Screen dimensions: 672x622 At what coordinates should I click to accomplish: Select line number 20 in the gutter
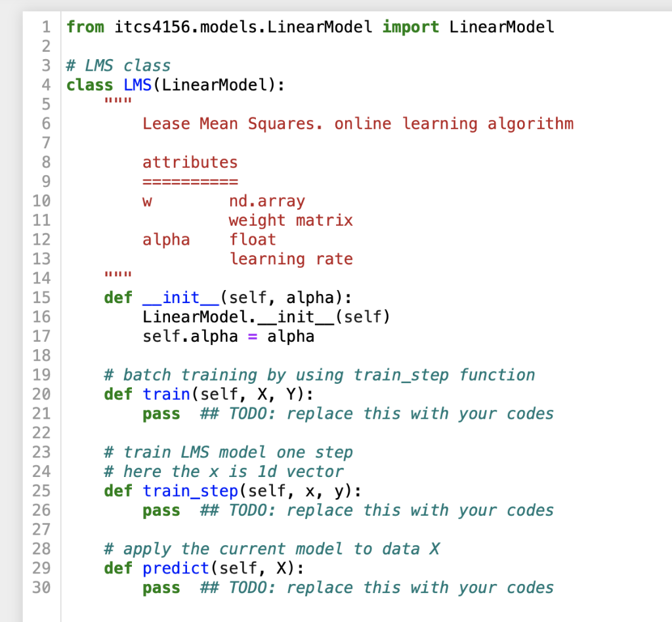point(41,394)
